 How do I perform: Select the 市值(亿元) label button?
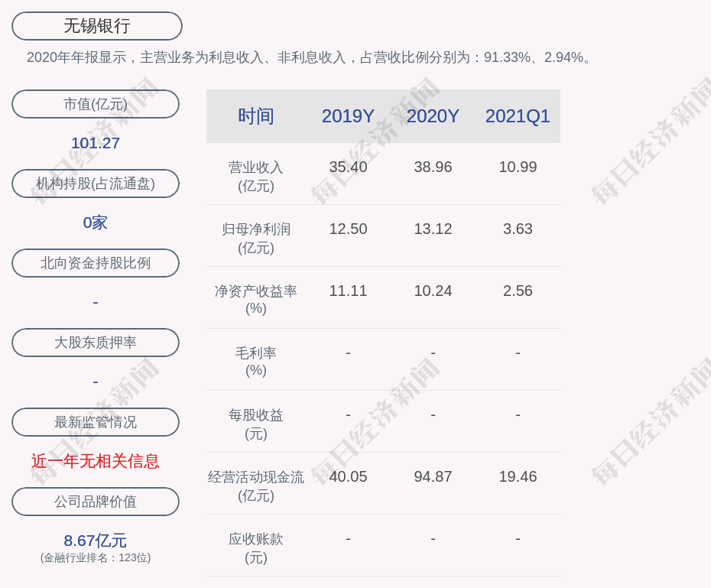(x=96, y=104)
